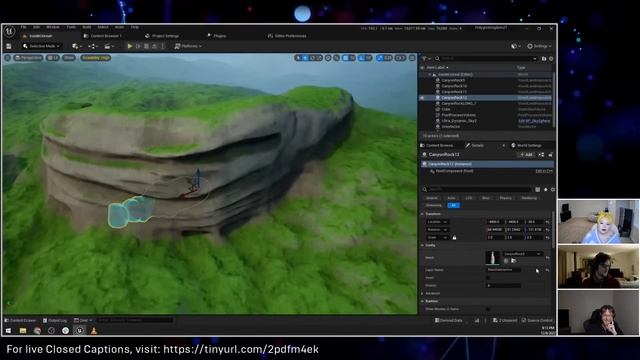Open the Output Log

click(x=55, y=320)
